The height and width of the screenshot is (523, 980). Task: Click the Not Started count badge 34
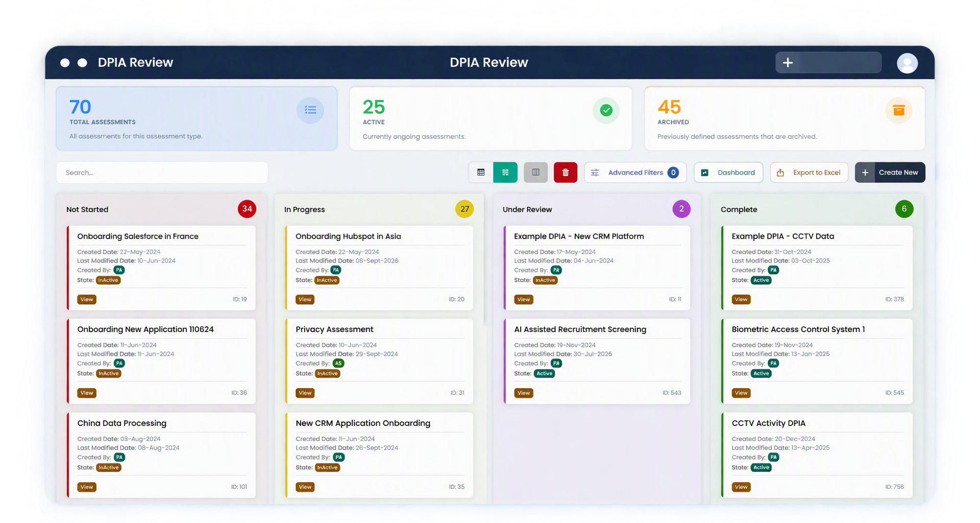[x=247, y=209]
